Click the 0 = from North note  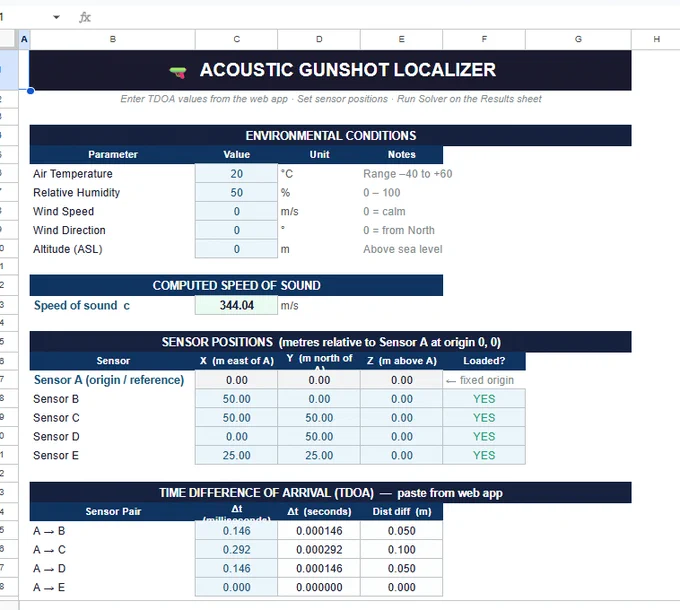click(399, 230)
